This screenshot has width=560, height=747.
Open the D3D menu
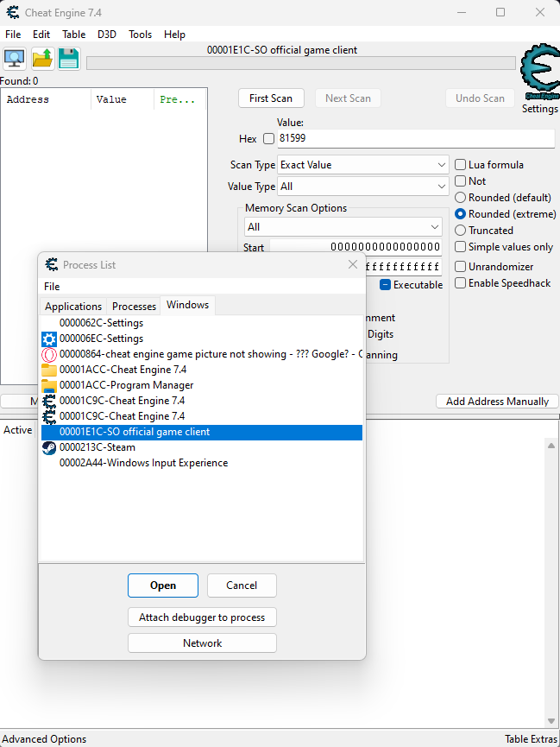[x=107, y=35]
